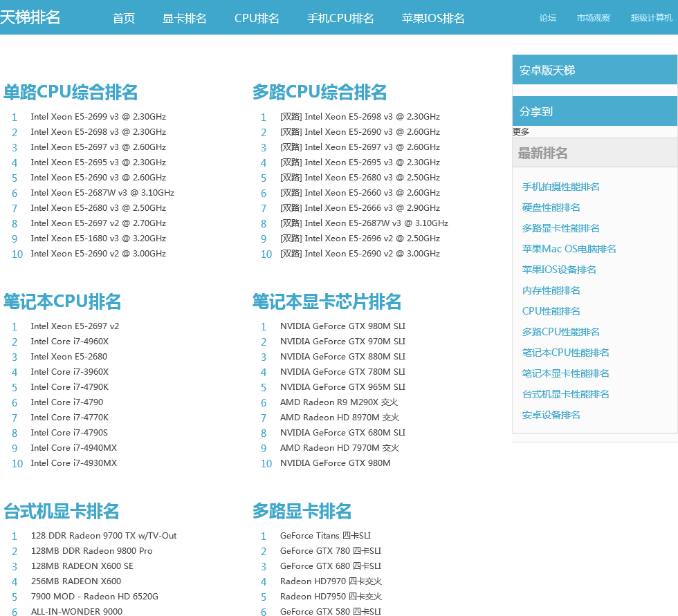Screen dimensions: 678x616
Task: Select Intel Xeon E5-2680 laptop CPU entry
Action: [68, 356]
